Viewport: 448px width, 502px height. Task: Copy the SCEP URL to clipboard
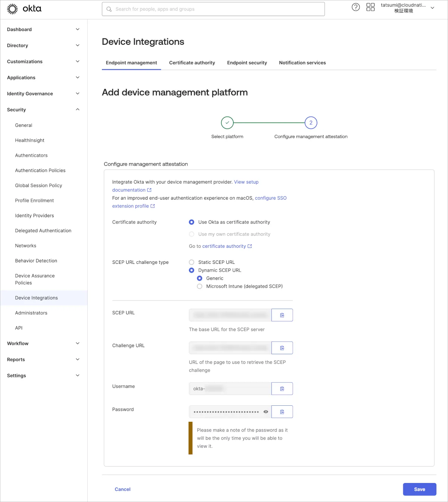[282, 315]
